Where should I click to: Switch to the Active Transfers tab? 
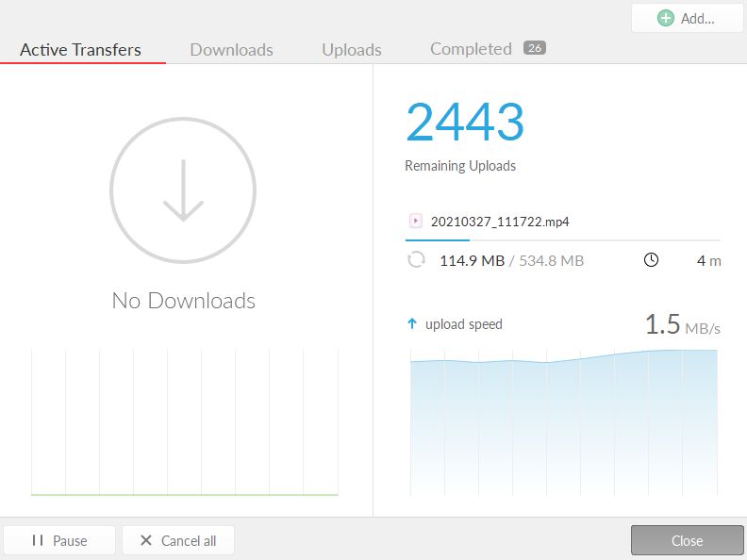pyautogui.click(x=81, y=50)
